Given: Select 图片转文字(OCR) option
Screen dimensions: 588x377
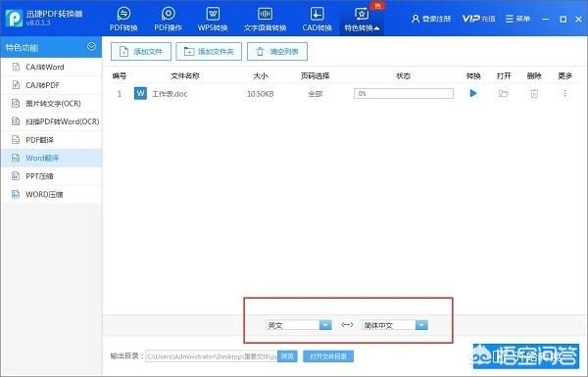Looking at the screenshot, I should (51, 104).
